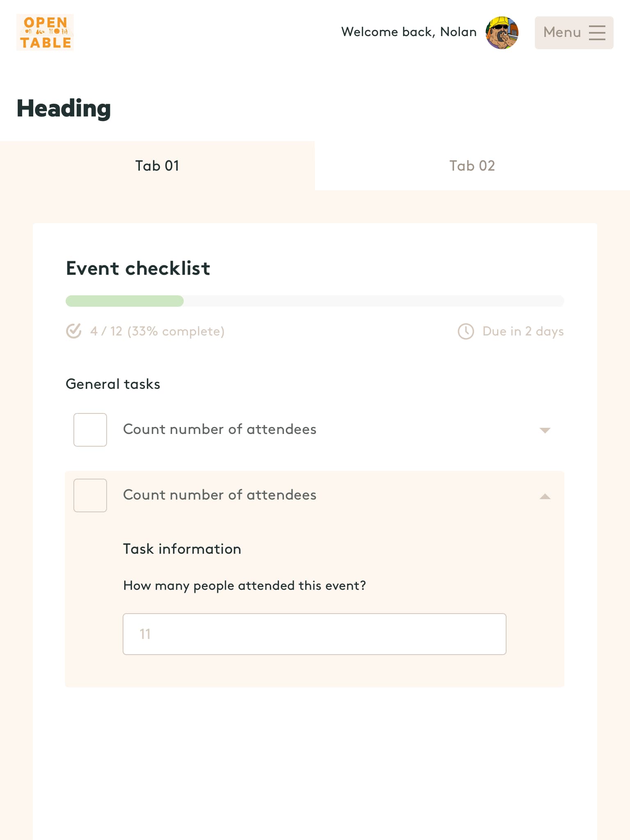Viewport: 630px width, 840px height.
Task: Open the Menu button
Action: tap(573, 33)
